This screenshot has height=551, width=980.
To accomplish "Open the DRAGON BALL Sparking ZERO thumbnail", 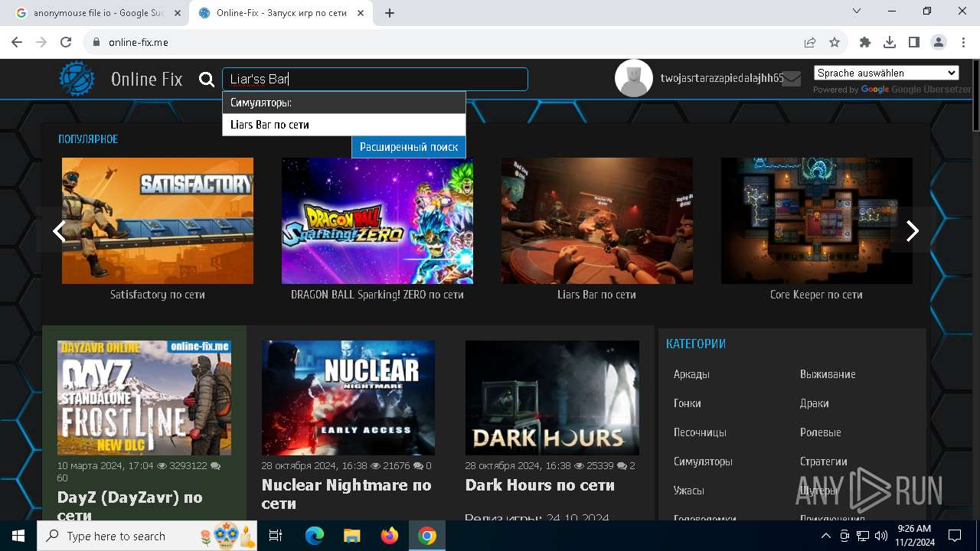I will click(377, 220).
